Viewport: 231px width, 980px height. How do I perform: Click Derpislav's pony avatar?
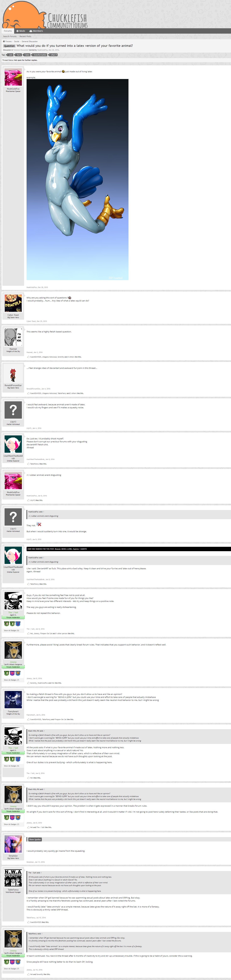coord(13,844)
